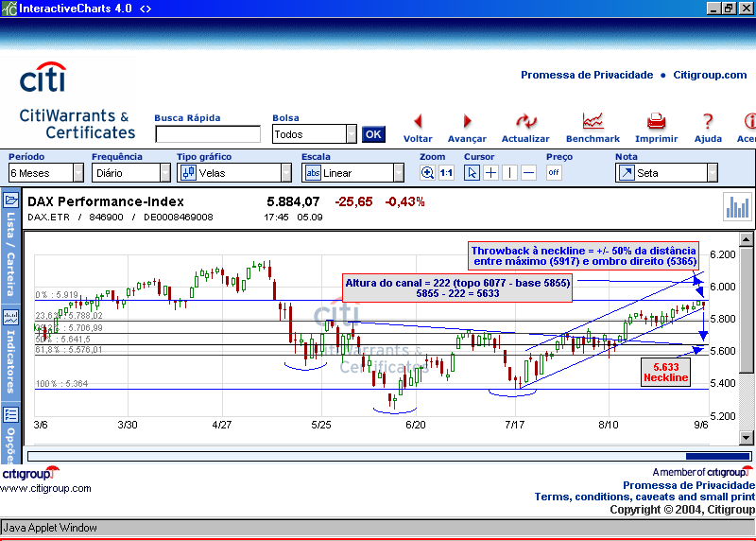Click the citigroup footer logo on left
Screen dimensions: 756x541
[30, 473]
